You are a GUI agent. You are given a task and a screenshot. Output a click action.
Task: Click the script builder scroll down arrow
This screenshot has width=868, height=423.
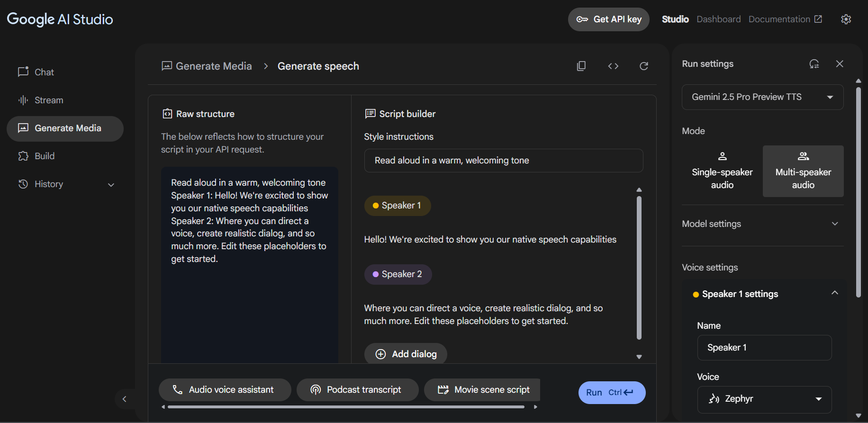coord(639,357)
